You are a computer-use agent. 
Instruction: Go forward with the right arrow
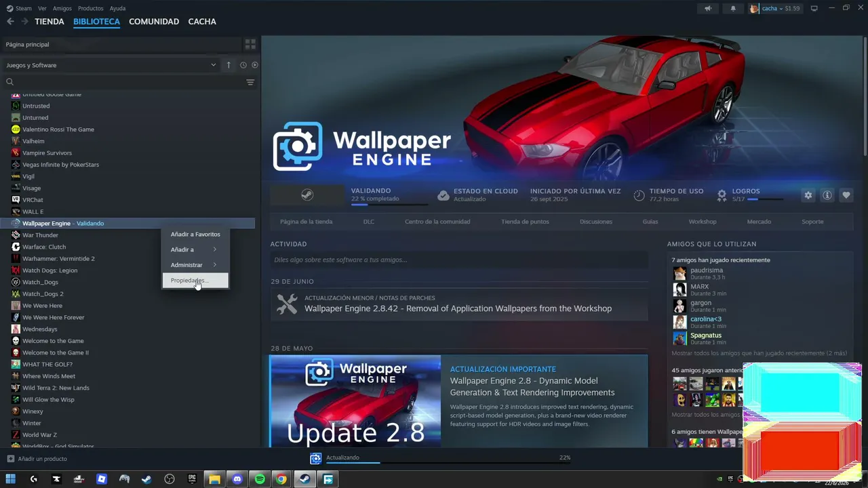point(24,22)
